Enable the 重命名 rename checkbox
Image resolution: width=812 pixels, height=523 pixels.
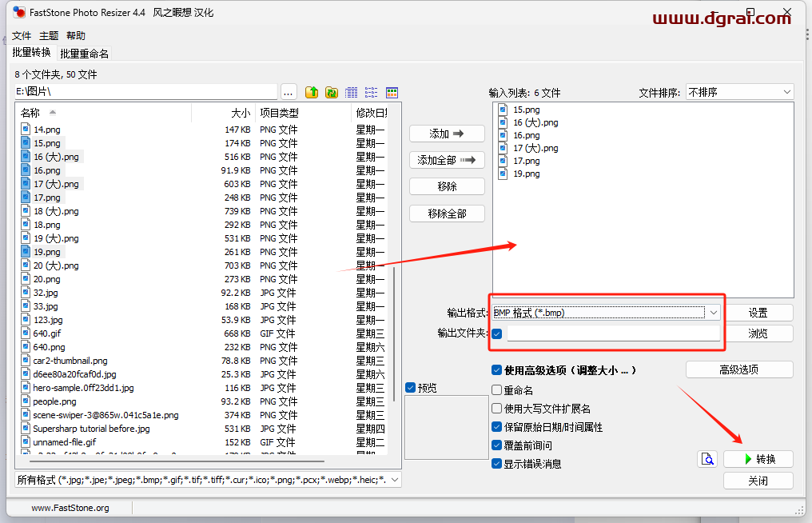(x=496, y=389)
